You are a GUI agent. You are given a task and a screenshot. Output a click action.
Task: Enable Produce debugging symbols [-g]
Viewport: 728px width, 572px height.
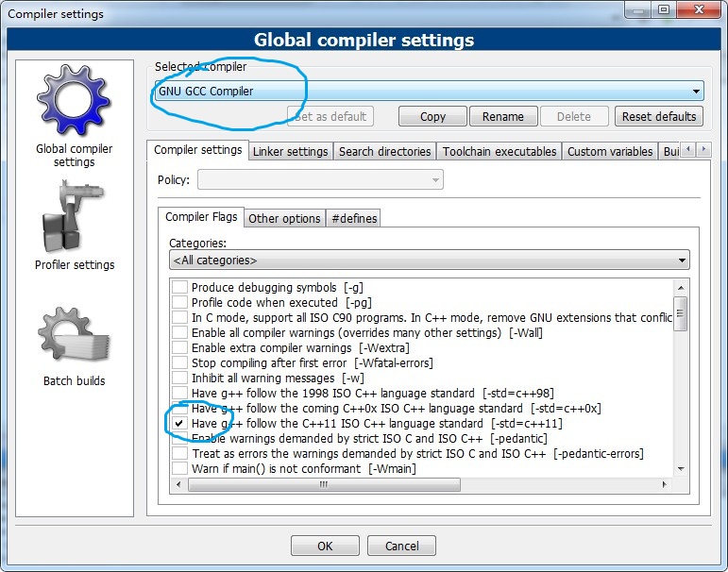[x=179, y=287]
